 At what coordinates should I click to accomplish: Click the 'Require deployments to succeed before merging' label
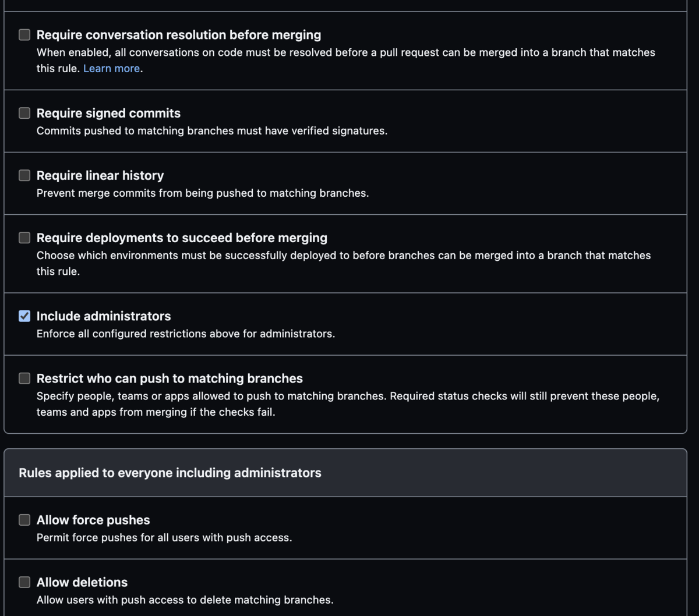(182, 238)
